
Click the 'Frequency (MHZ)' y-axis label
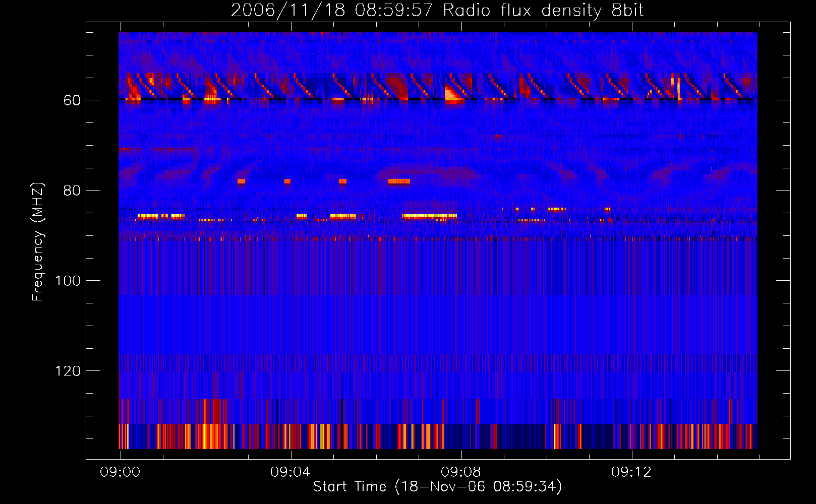click(38, 242)
